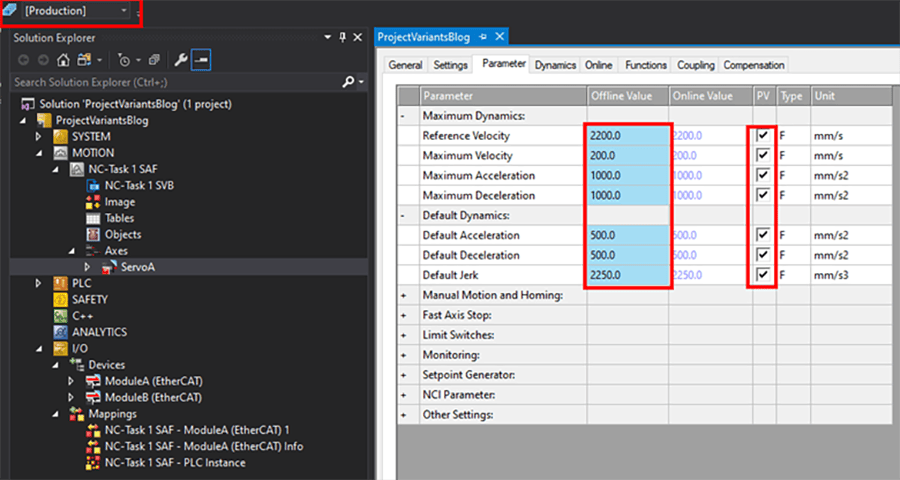
Task: Toggle PV checkbox for Maximum Deceleration
Action: click(762, 195)
